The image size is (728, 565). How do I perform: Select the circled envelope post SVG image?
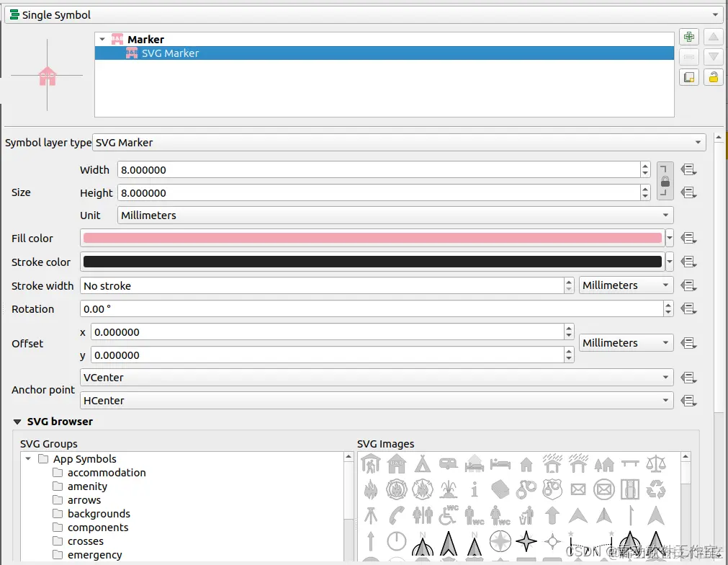pyautogui.click(x=604, y=489)
